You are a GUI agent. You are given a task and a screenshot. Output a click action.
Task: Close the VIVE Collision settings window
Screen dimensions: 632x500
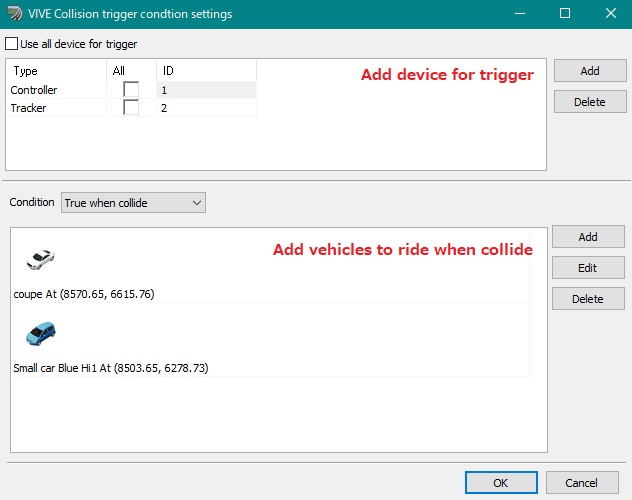(x=611, y=13)
